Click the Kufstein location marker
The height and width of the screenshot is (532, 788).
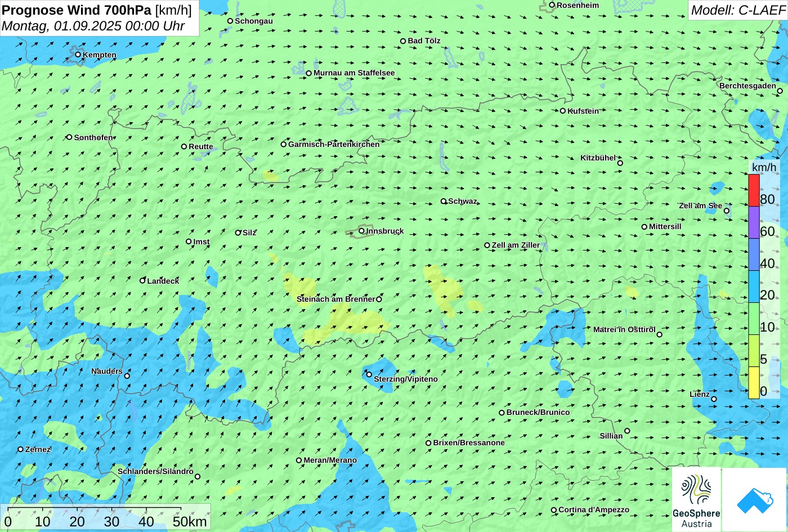pyautogui.click(x=562, y=111)
